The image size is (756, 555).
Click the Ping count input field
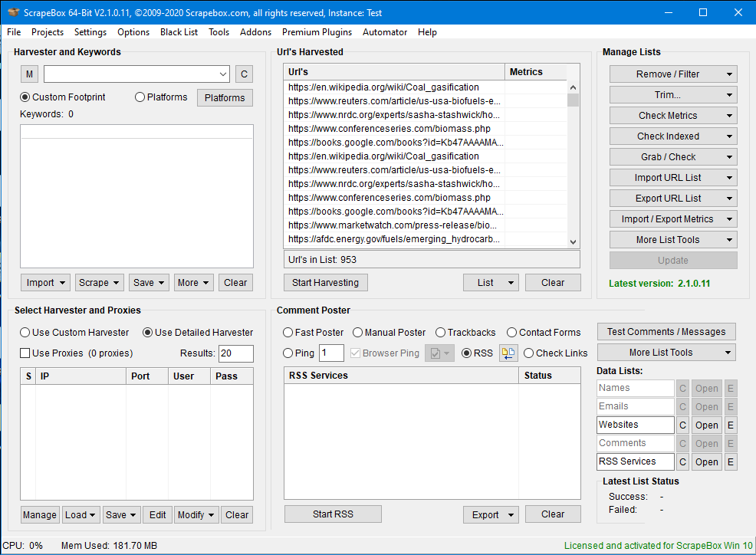331,353
